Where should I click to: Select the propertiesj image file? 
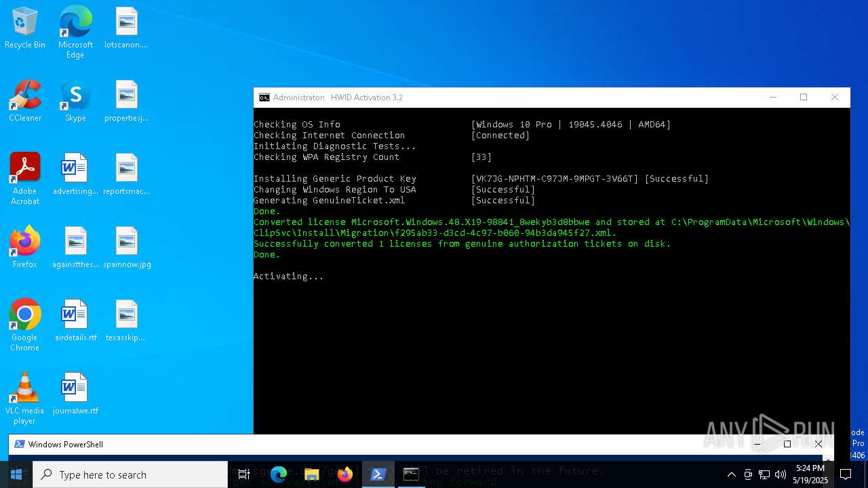[x=126, y=102]
